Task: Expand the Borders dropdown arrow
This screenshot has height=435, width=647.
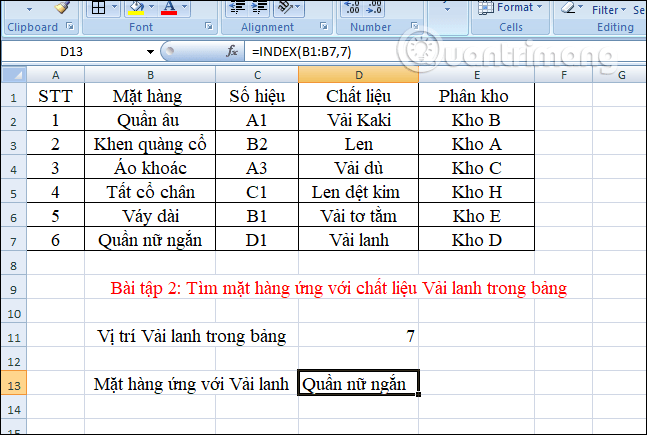Action: point(114,7)
